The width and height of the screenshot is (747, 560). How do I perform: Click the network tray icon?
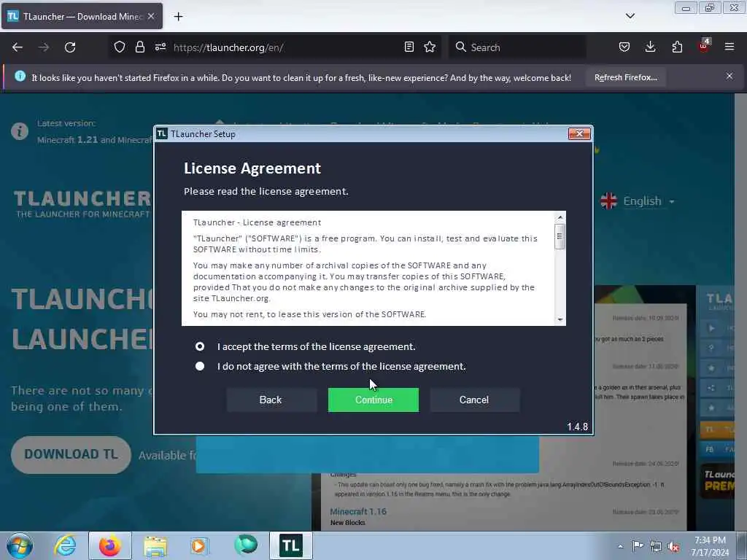point(656,546)
